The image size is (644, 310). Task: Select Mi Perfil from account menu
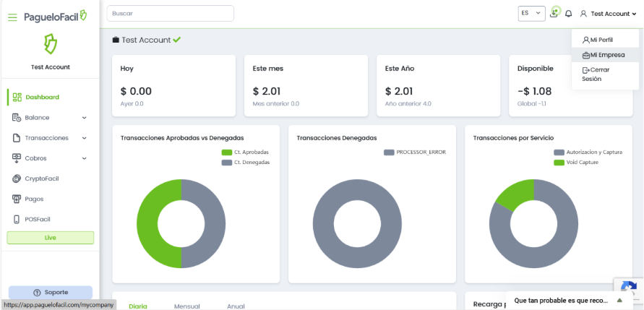tap(600, 40)
